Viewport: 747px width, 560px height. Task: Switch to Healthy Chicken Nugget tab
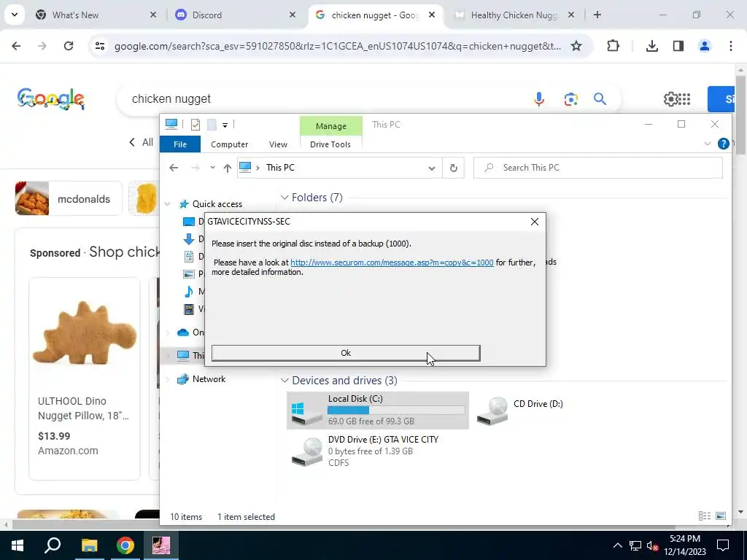pos(514,15)
